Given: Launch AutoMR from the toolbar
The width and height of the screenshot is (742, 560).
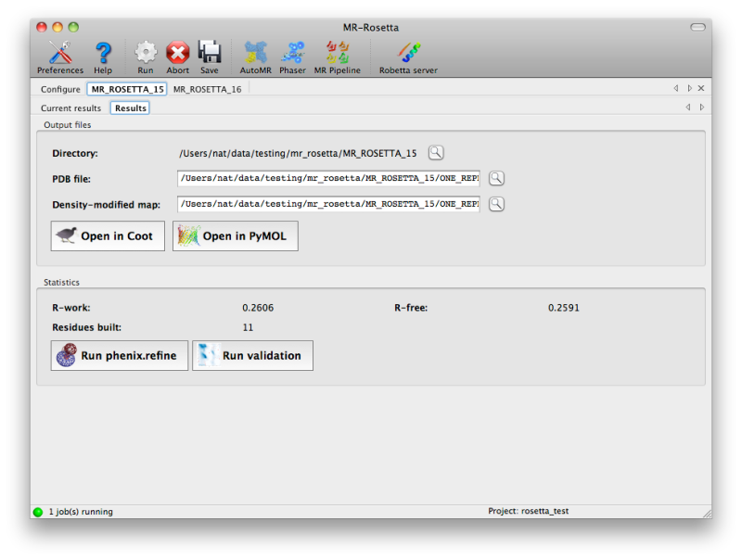Looking at the screenshot, I should 255,57.
